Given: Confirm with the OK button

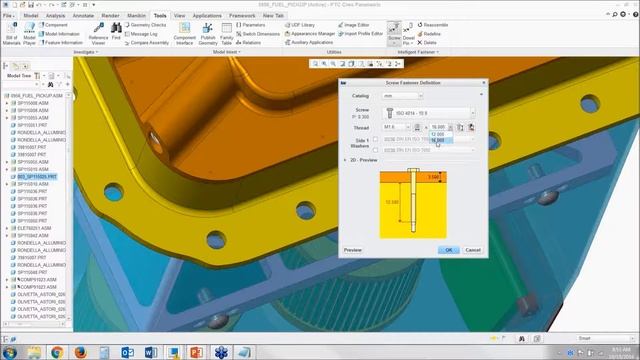Looking at the screenshot, I should [449, 250].
